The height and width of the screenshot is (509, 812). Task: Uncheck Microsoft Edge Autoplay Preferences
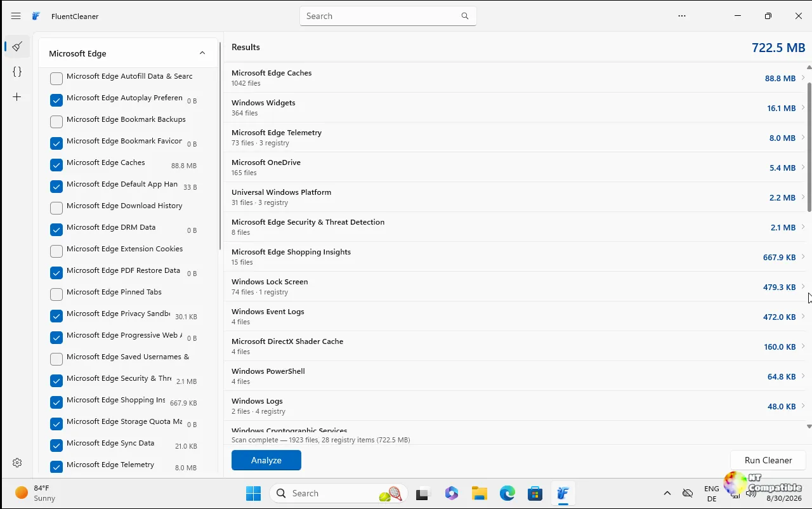coord(56,100)
